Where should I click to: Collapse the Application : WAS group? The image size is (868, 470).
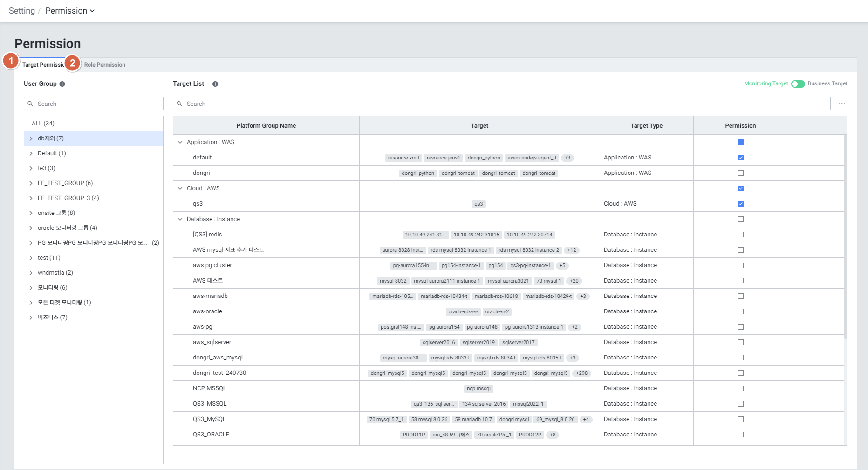pyautogui.click(x=180, y=142)
